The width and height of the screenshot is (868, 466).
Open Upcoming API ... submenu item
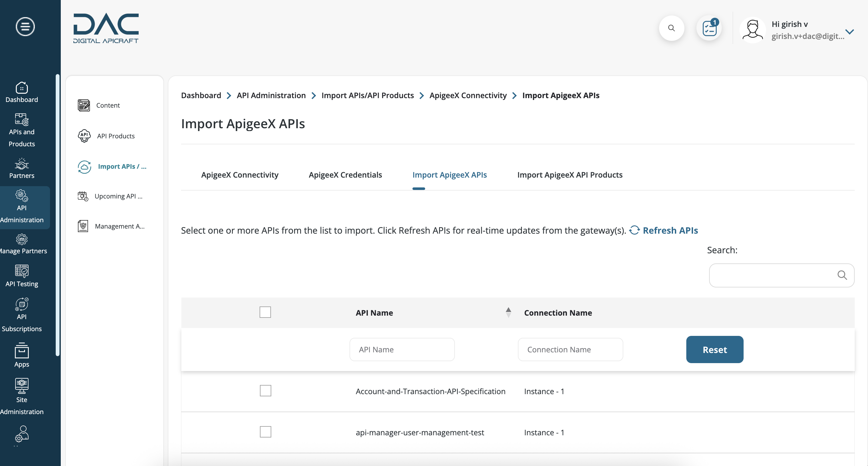pos(110,196)
